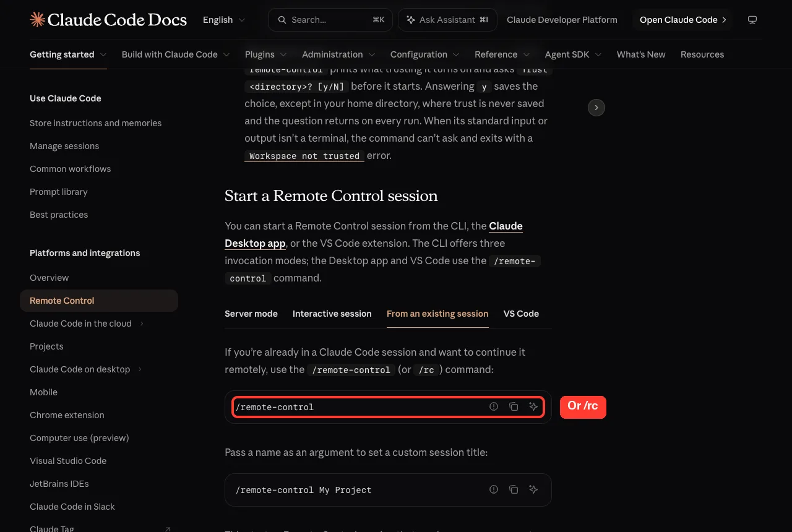Expand the Agent SDK menu

(574, 54)
